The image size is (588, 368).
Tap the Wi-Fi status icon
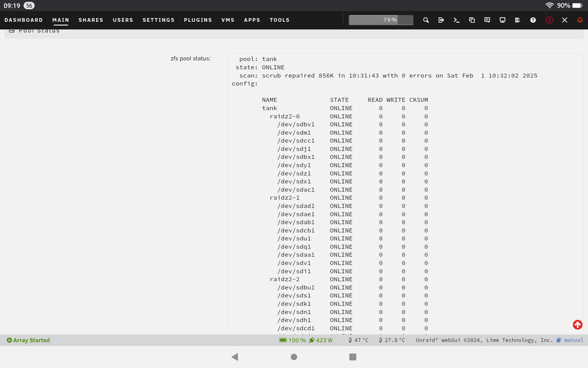(x=549, y=5)
